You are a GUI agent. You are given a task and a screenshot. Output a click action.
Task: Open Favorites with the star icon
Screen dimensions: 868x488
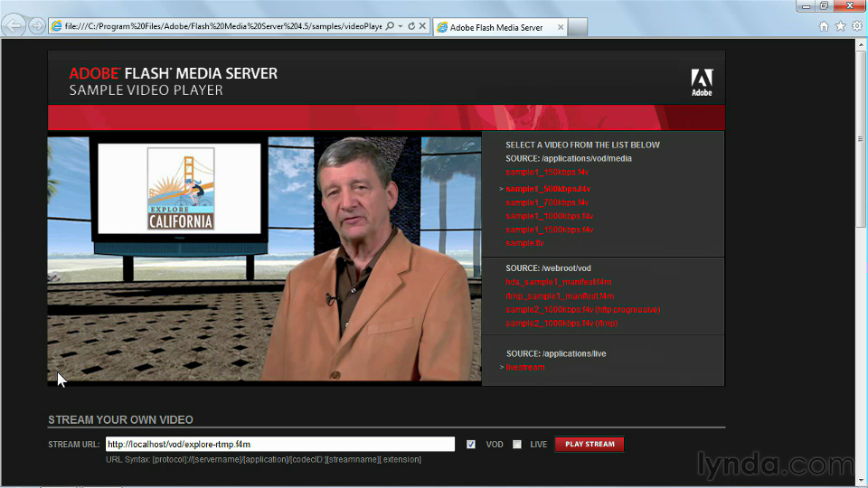click(840, 26)
